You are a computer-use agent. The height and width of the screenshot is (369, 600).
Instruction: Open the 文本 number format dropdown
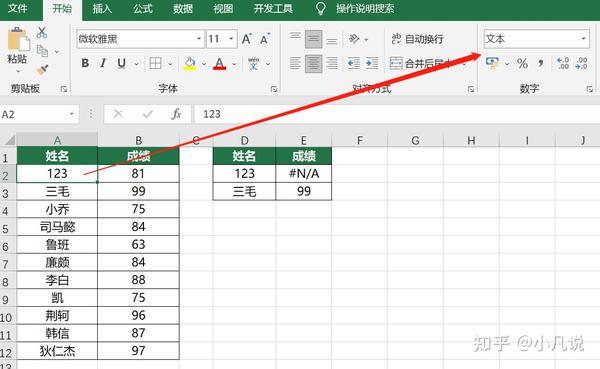[x=583, y=39]
